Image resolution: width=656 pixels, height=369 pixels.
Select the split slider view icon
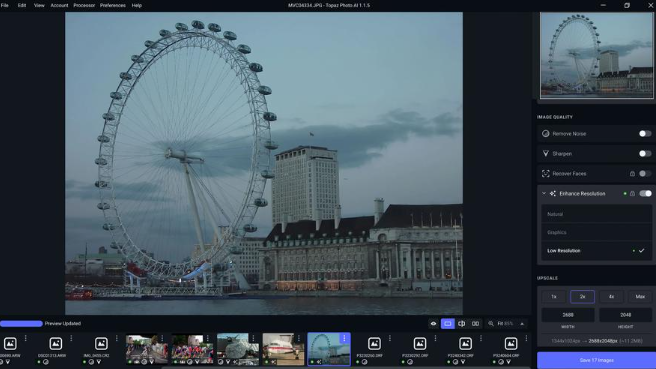[461, 323]
